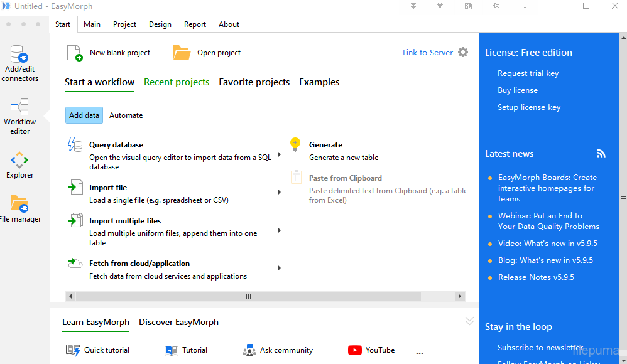Open the File manager sidebar icon
Screen dimensions: 627x364
[x=19, y=204]
